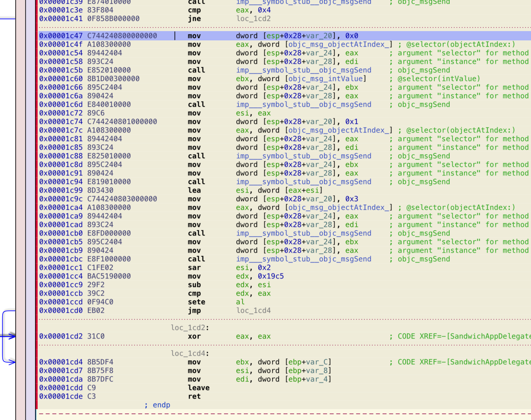Follow the objc_msgSend stub call at 0x00001c88

[x=303, y=156]
